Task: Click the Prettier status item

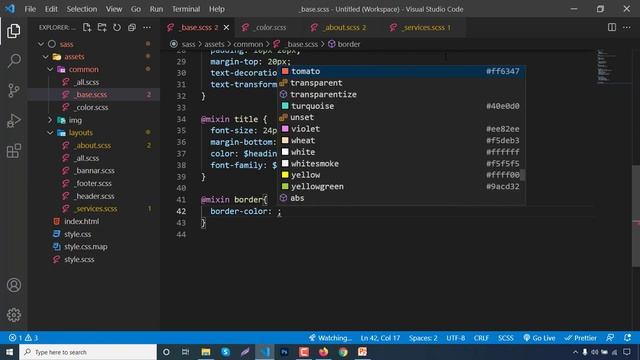Action: click(x=580, y=338)
